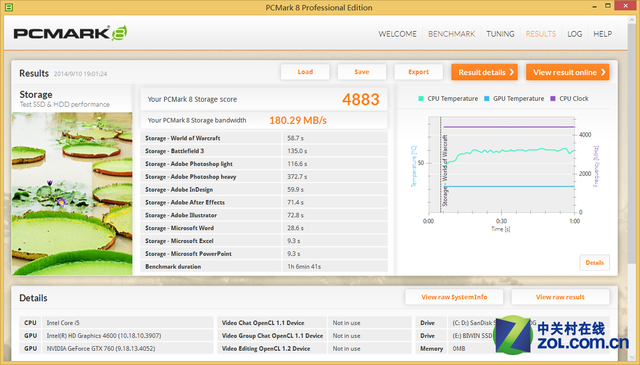Click the 180.29 MB/s bandwidth value
640x365 pixels.
point(298,120)
